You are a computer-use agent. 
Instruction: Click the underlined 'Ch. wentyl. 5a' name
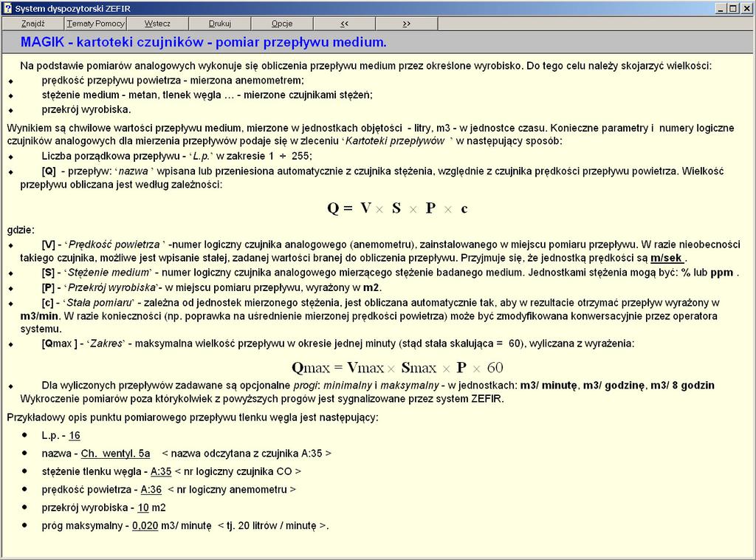click(x=115, y=454)
